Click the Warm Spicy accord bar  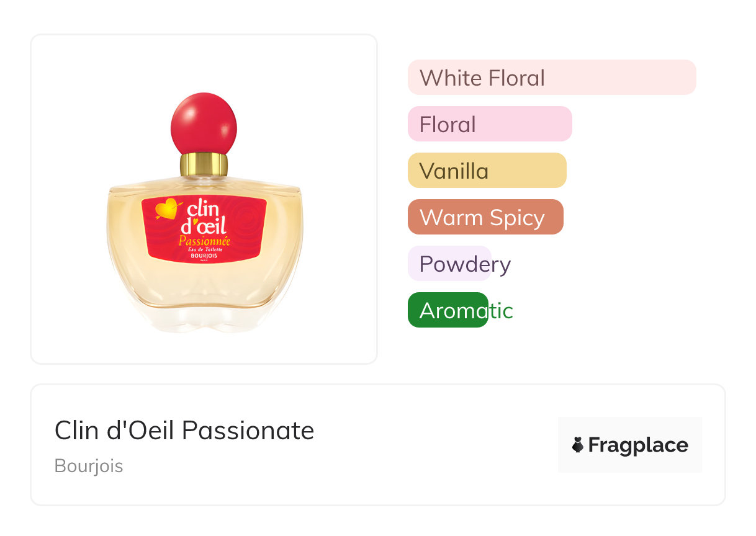coord(485,217)
